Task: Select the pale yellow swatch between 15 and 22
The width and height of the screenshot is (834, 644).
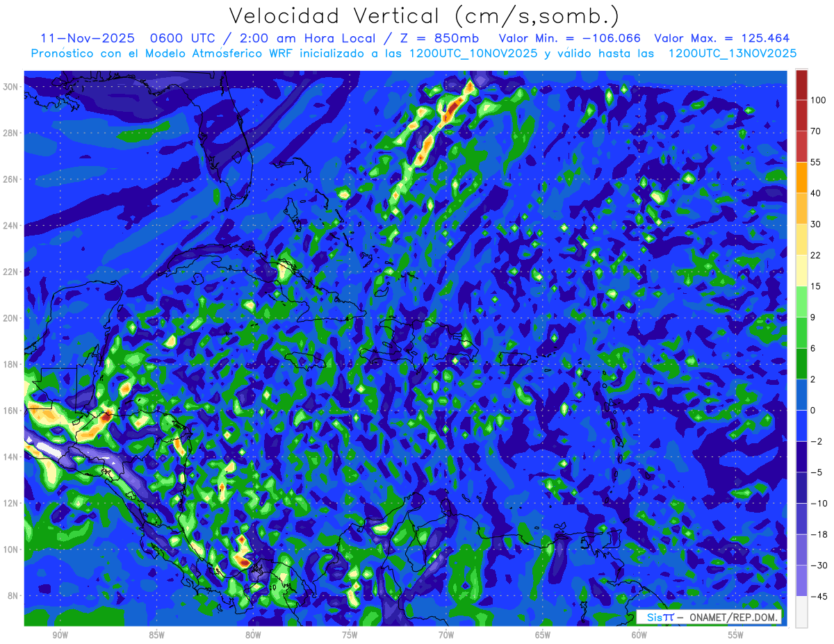Action: click(x=801, y=270)
